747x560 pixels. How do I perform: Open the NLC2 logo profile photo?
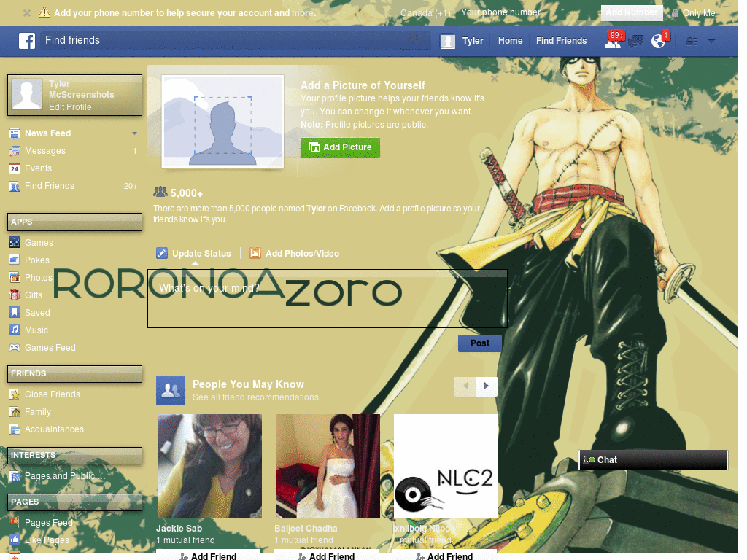click(446, 467)
